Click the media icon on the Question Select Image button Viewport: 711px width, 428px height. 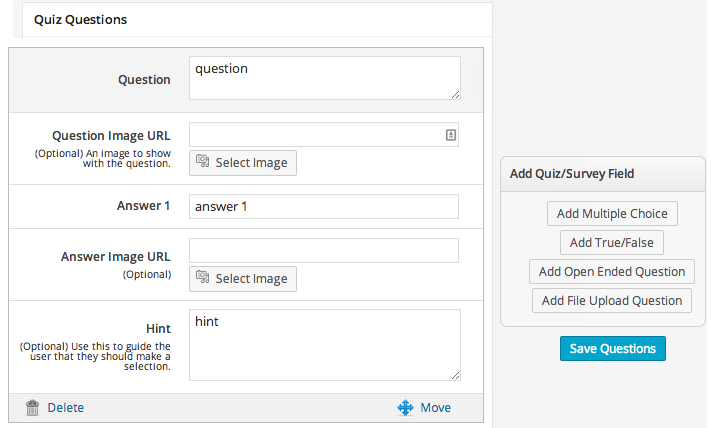[202, 161]
